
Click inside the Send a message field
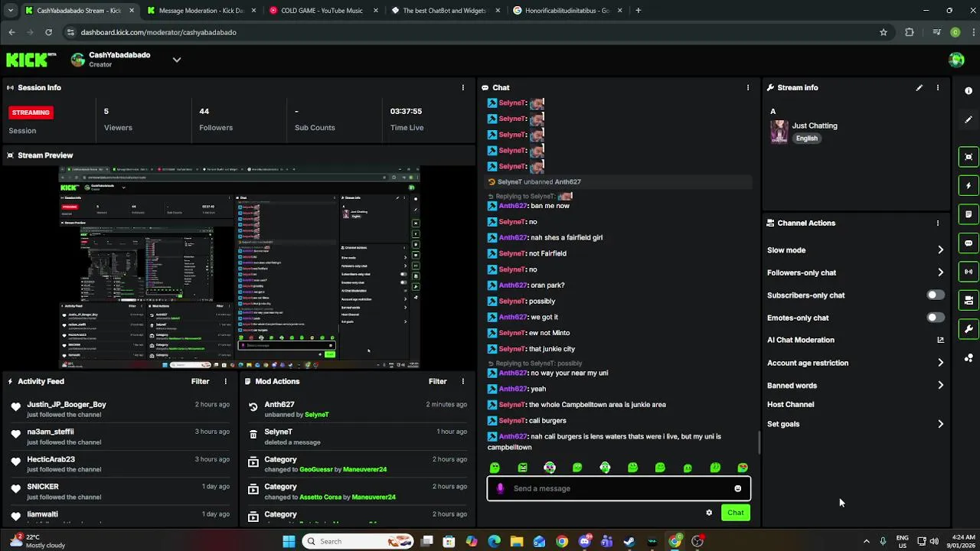click(x=619, y=488)
